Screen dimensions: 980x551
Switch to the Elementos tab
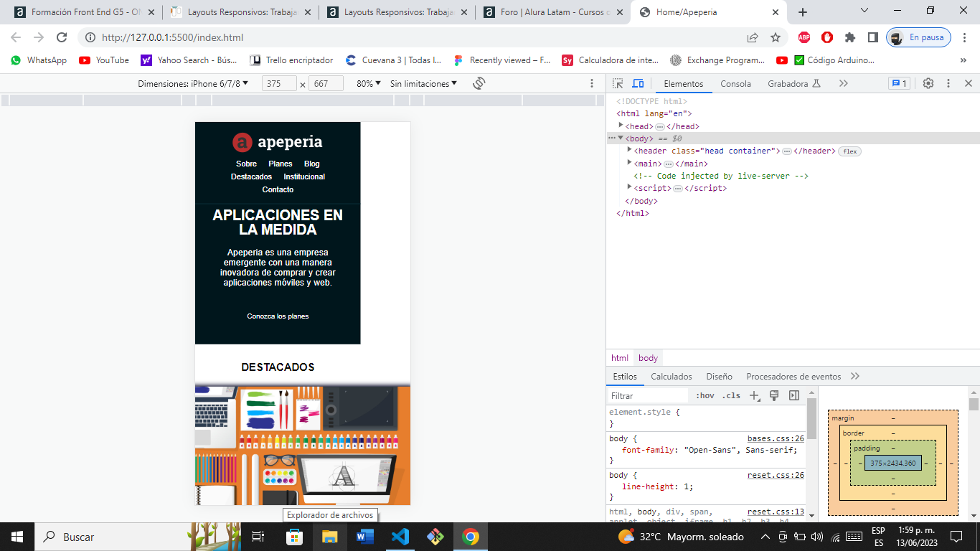(684, 84)
